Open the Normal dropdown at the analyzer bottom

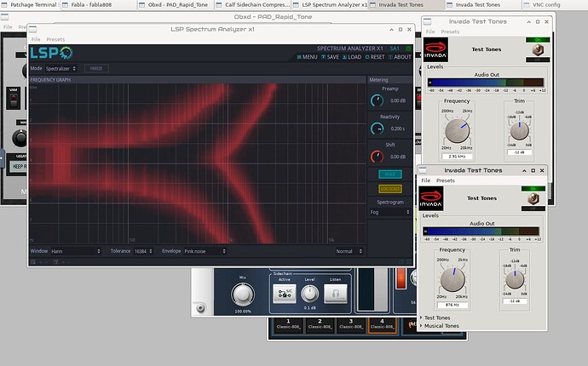(x=349, y=251)
